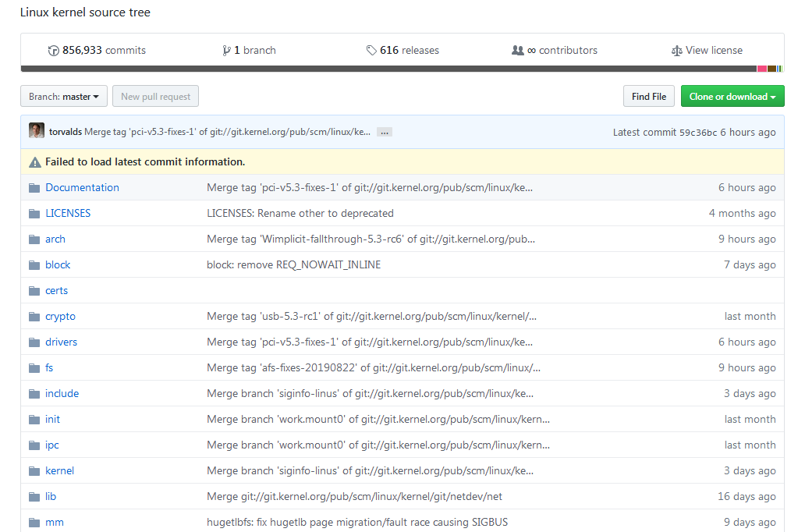
Task: Click the fs folder icon
Action: pyautogui.click(x=34, y=368)
